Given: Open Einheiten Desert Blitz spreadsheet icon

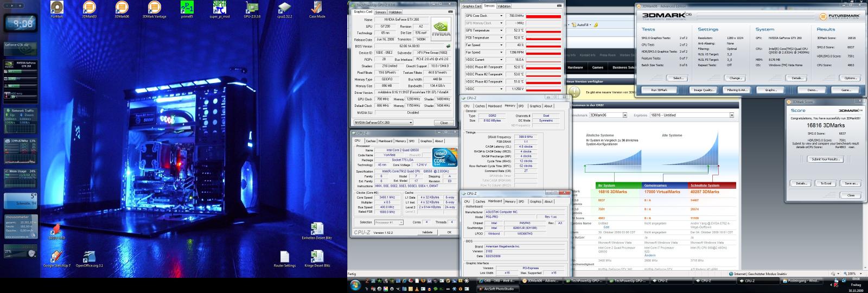Looking at the screenshot, I should coord(317,232).
